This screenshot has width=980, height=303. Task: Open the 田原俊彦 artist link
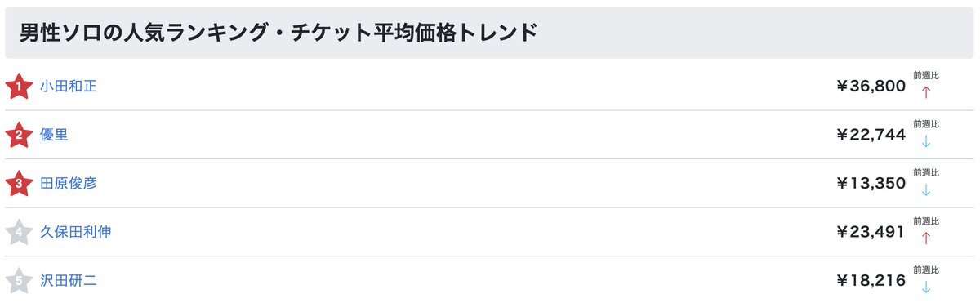(69, 184)
